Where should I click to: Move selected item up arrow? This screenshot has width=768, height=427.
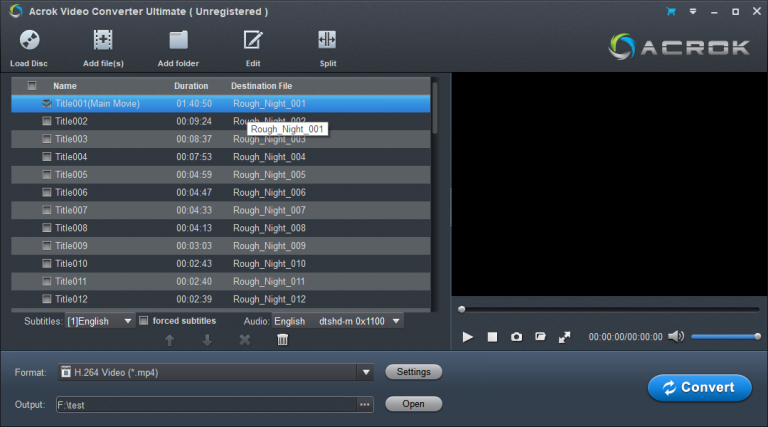pyautogui.click(x=169, y=340)
